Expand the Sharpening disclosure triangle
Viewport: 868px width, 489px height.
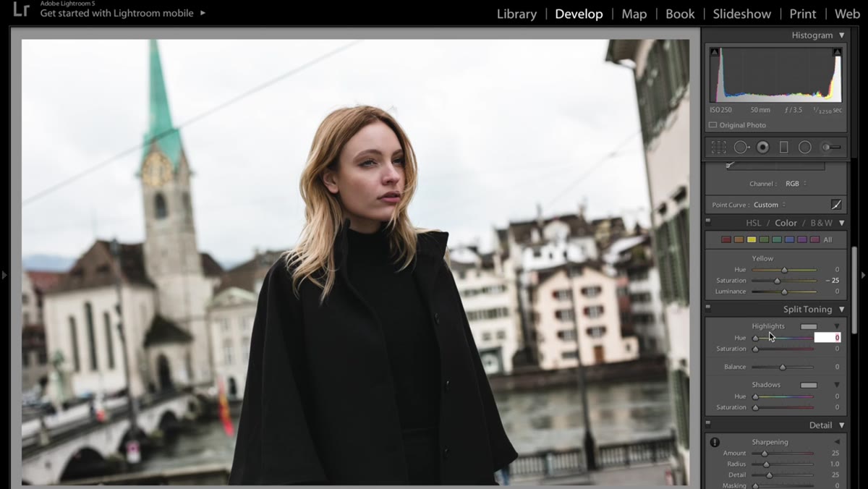(837, 442)
